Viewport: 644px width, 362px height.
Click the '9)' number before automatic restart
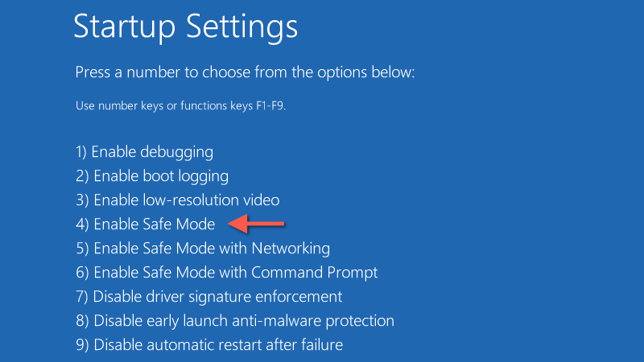coord(81,345)
